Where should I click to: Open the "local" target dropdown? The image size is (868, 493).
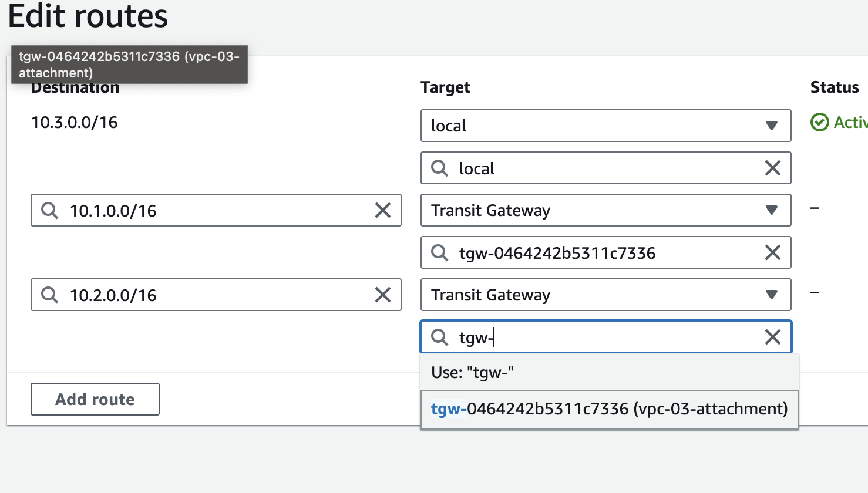(605, 126)
